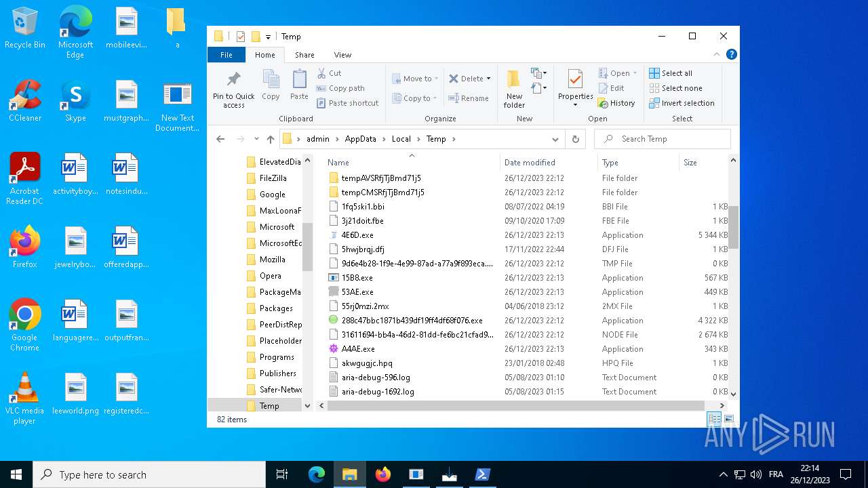Refresh the Temp folder view
This screenshot has width=868, height=488.
click(575, 139)
